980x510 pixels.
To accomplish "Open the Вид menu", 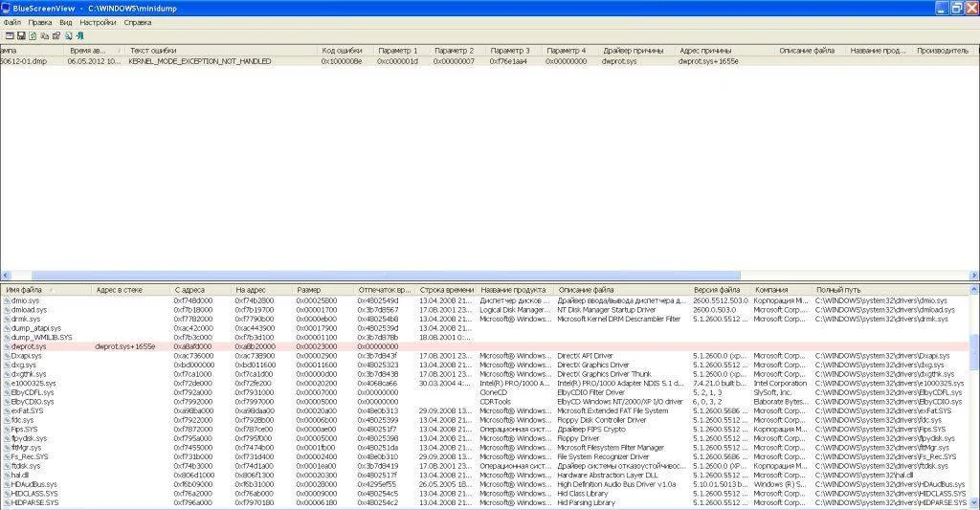I will (x=66, y=23).
